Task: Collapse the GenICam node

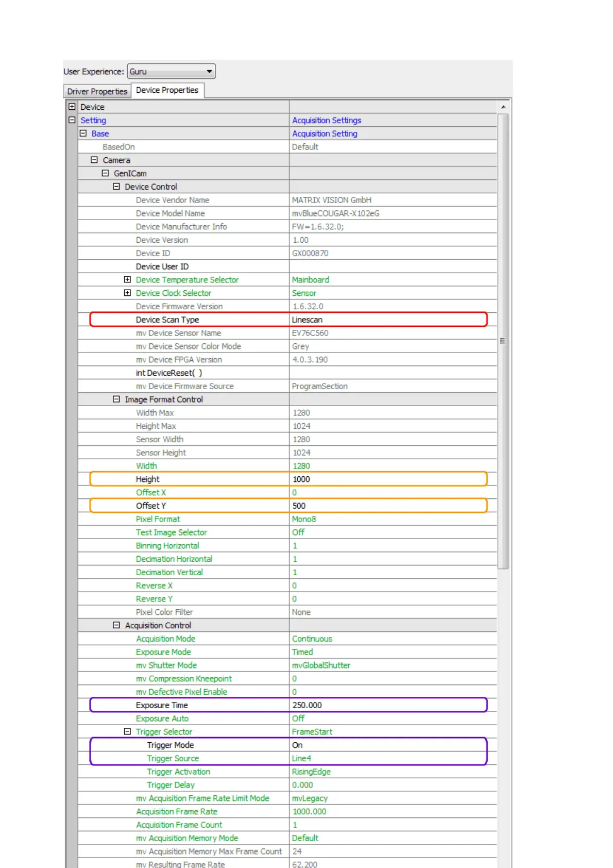Action: pos(105,173)
